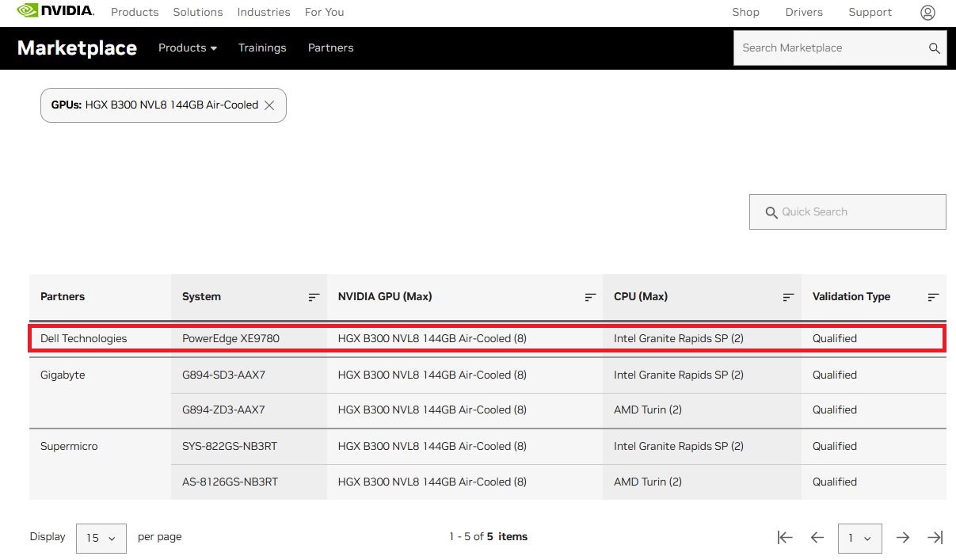Image resolution: width=956 pixels, height=560 pixels.
Task: Click the Validation Type column sort icon
Action: tap(933, 297)
